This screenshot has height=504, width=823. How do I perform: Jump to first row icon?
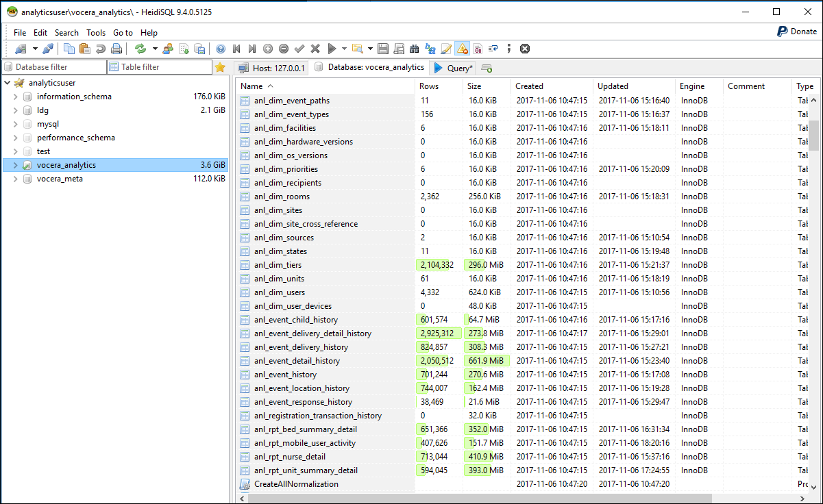click(236, 49)
